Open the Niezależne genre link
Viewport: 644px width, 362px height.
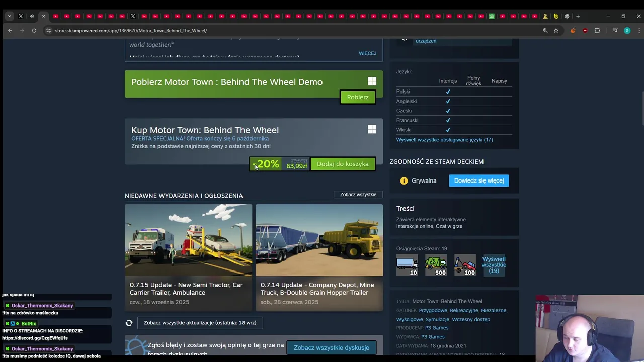(494, 310)
